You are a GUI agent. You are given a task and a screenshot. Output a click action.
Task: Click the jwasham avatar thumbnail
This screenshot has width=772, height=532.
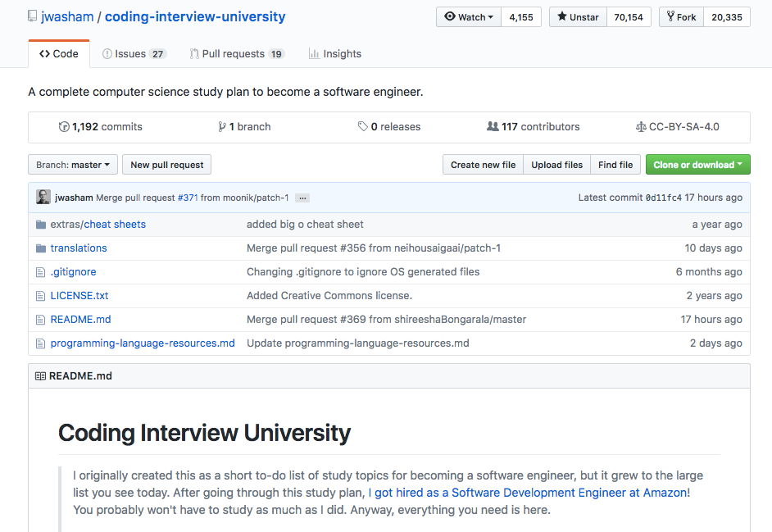click(43, 198)
